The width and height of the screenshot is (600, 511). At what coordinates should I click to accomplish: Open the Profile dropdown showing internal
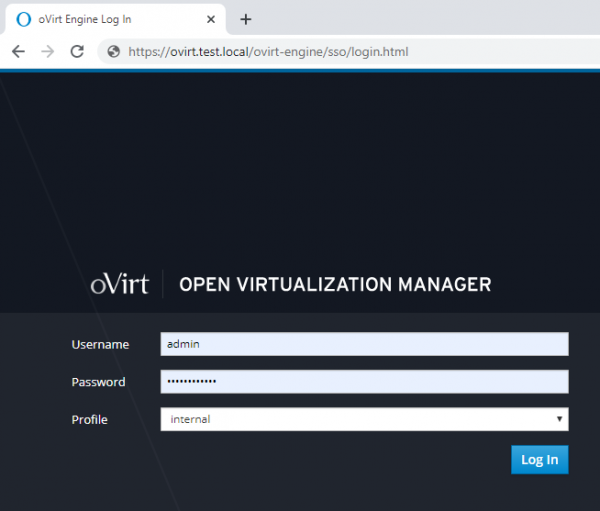364,419
